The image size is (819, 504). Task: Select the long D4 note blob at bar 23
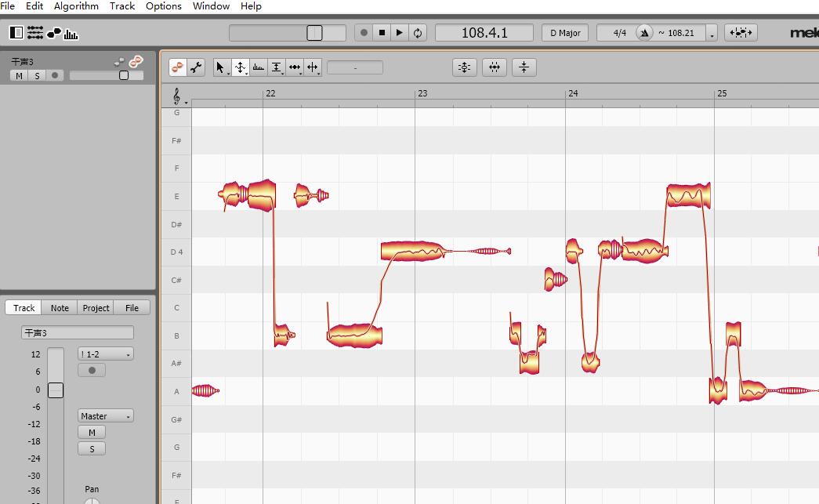[412, 252]
